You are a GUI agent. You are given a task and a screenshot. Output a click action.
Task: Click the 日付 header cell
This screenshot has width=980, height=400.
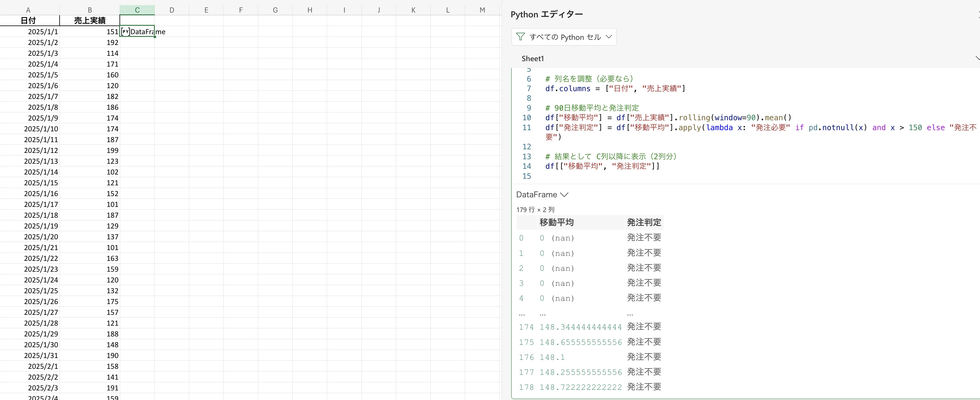coord(30,21)
